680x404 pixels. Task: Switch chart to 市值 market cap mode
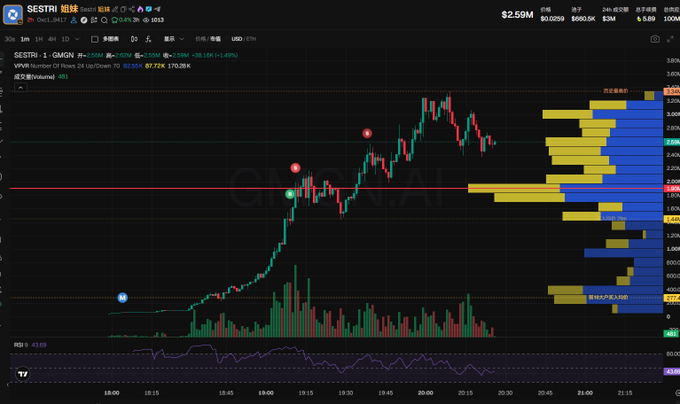point(216,39)
